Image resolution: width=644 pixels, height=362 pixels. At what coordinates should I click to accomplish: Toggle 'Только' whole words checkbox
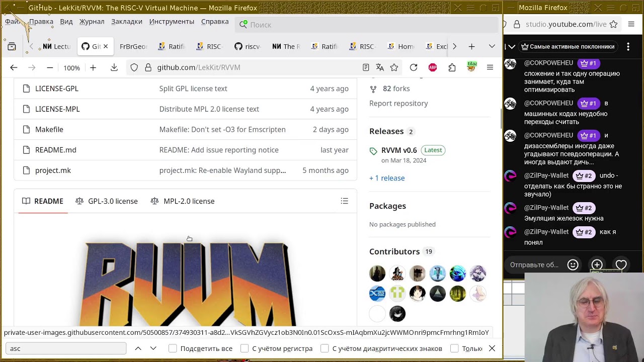454,348
